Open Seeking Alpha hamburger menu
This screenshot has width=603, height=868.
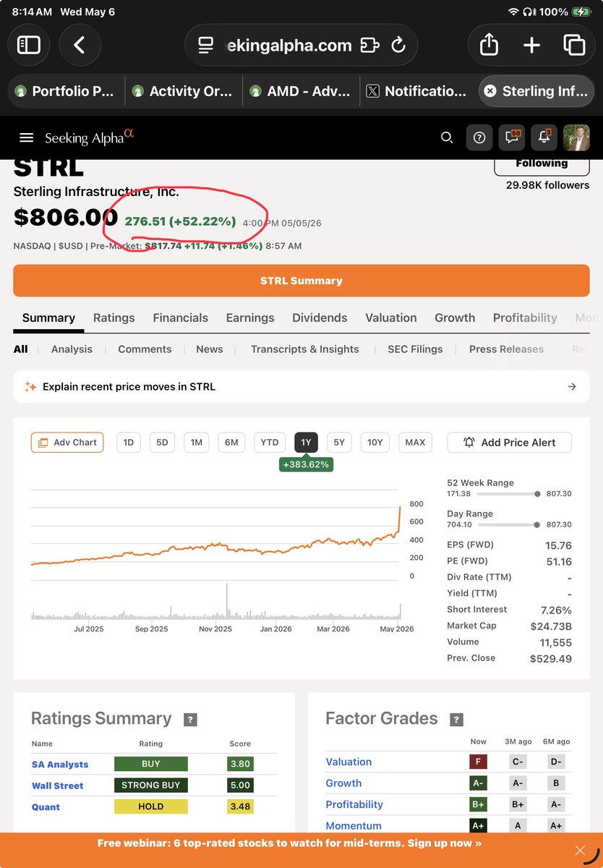click(x=27, y=137)
